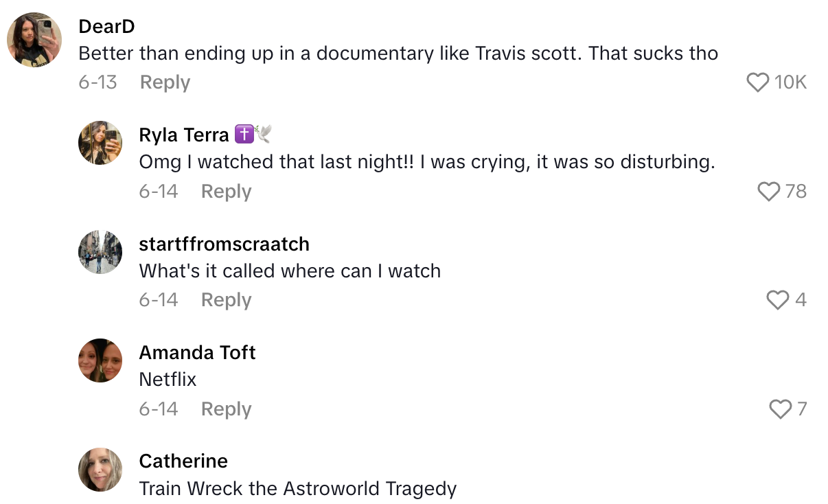Open DearD username link
The width and height of the screenshot is (828, 504).
point(106,26)
